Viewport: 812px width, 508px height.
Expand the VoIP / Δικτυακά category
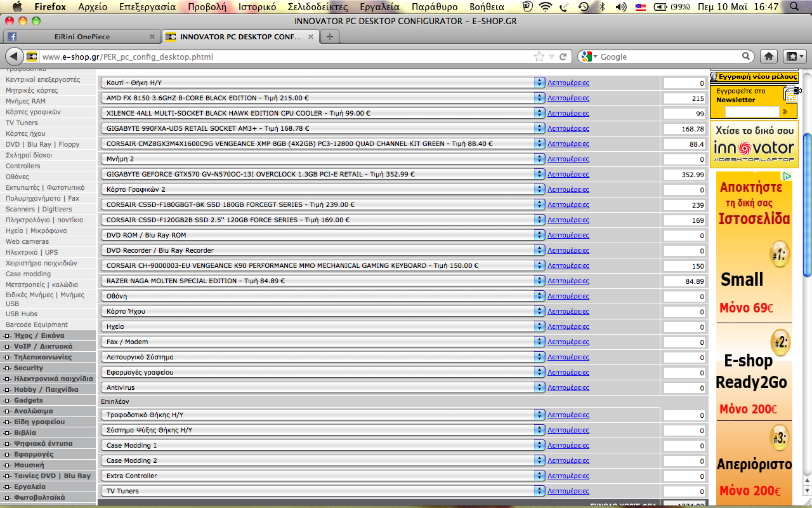pyautogui.click(x=43, y=346)
